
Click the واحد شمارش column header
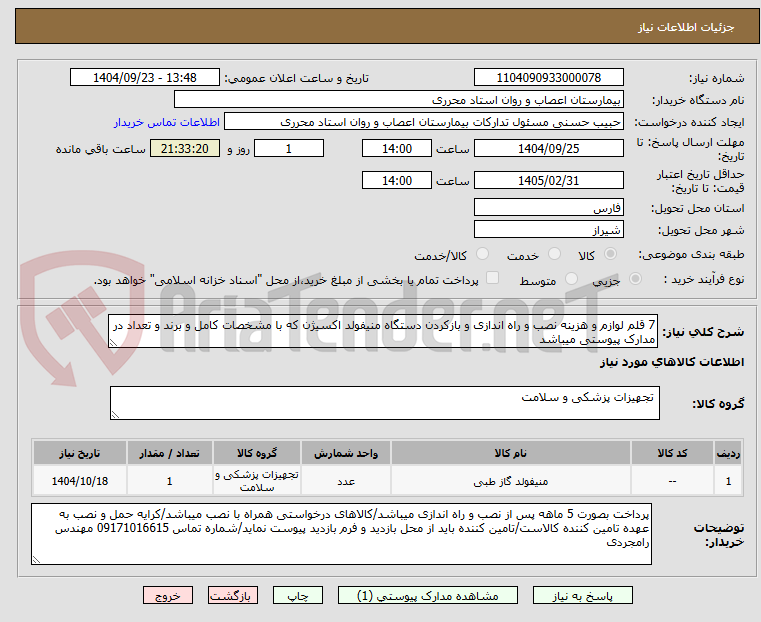click(x=346, y=453)
